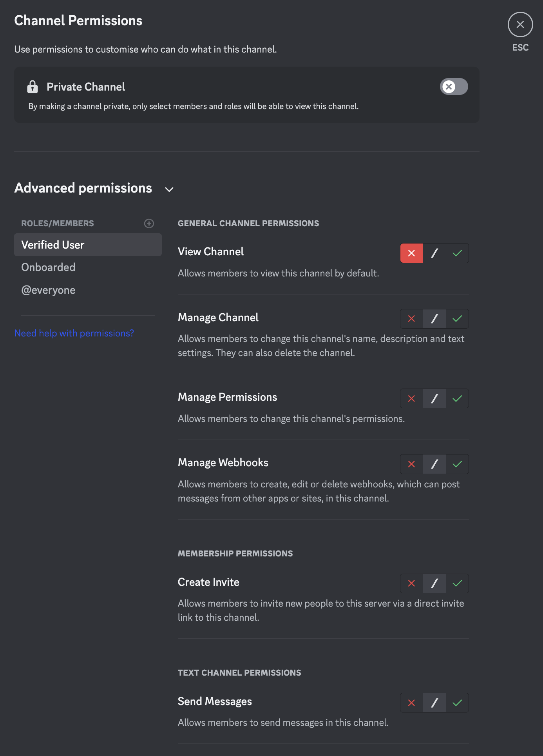Viewport: 543px width, 756px height.
Task: Deny the Manage Permissions permission
Action: pyautogui.click(x=411, y=399)
